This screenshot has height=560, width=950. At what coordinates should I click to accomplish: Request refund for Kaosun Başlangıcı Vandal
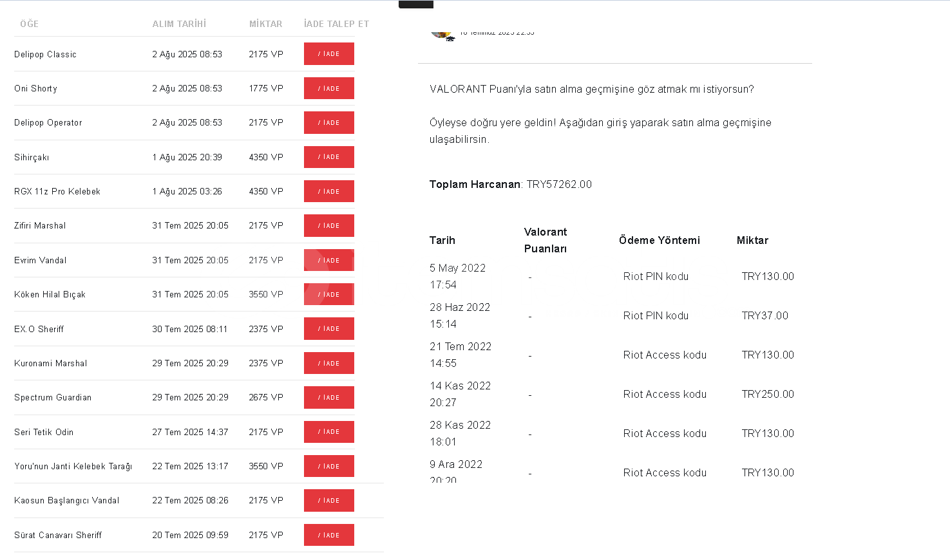[x=329, y=500]
